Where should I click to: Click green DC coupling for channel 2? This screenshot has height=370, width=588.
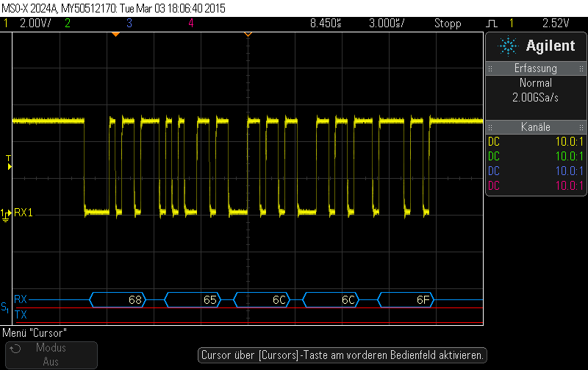494,156
